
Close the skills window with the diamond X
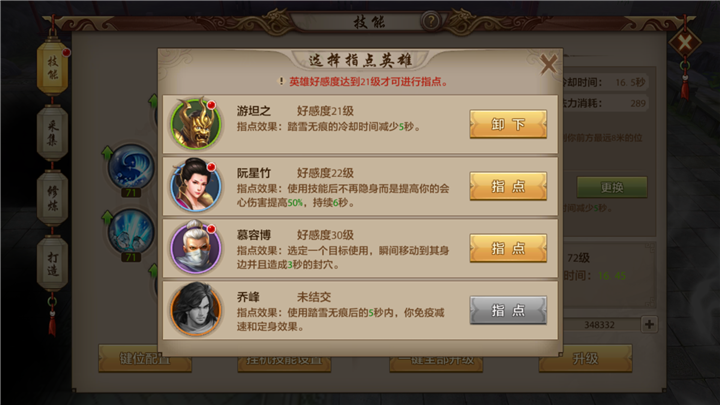click(x=685, y=44)
